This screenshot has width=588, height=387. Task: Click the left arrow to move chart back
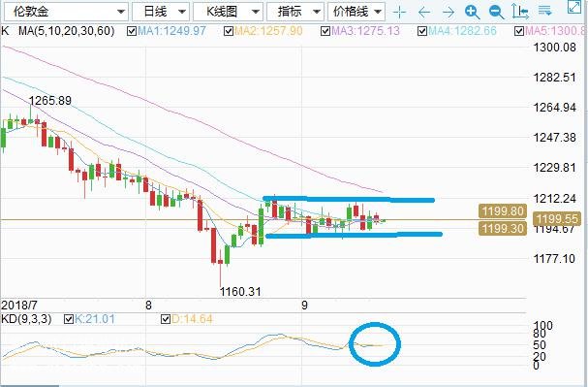click(423, 13)
